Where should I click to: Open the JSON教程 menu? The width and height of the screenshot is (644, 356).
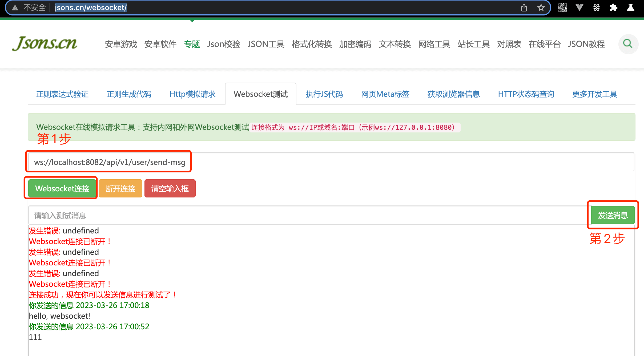(x=586, y=44)
